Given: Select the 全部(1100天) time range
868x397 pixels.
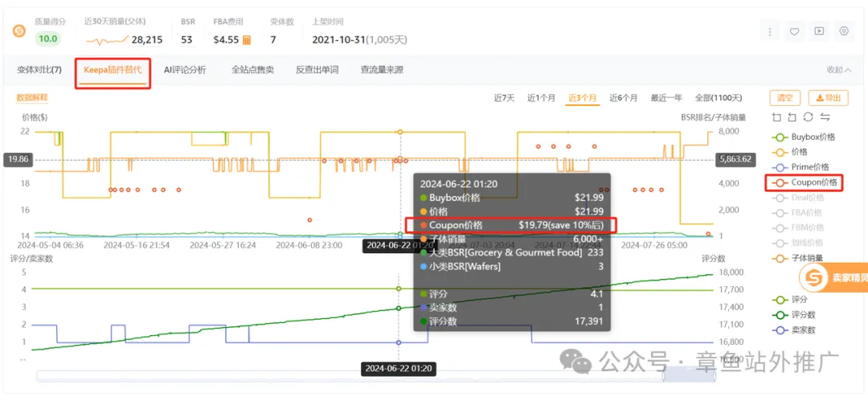Looking at the screenshot, I should 719,98.
